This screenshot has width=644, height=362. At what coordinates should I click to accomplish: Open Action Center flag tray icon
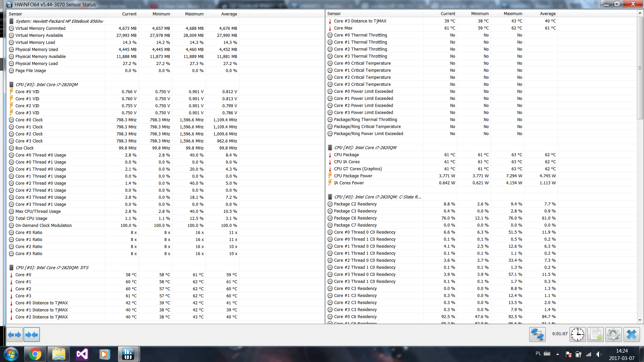click(569, 354)
